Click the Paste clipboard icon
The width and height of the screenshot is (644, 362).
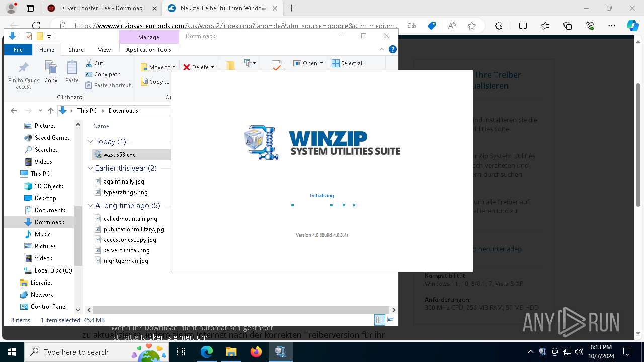point(72,71)
